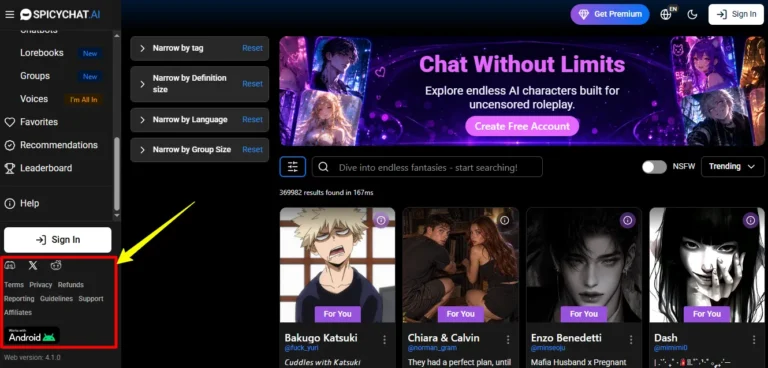The width and height of the screenshot is (768, 368).
Task: Open more options for Enzo Benedetti
Action: tap(631, 340)
